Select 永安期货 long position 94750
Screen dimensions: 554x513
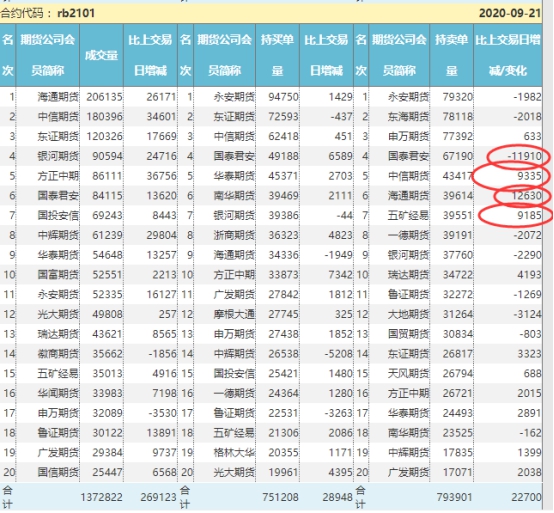tap(283, 97)
